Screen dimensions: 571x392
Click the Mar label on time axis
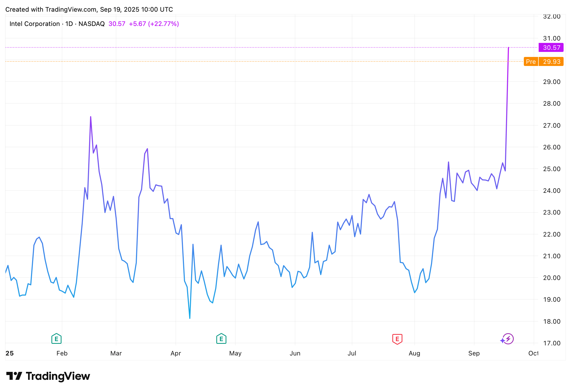(116, 353)
